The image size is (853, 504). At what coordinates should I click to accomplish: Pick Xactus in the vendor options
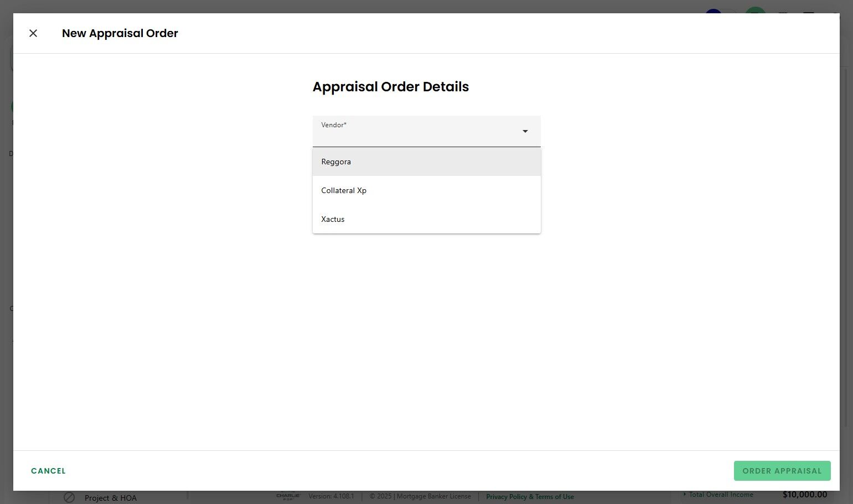pos(426,219)
